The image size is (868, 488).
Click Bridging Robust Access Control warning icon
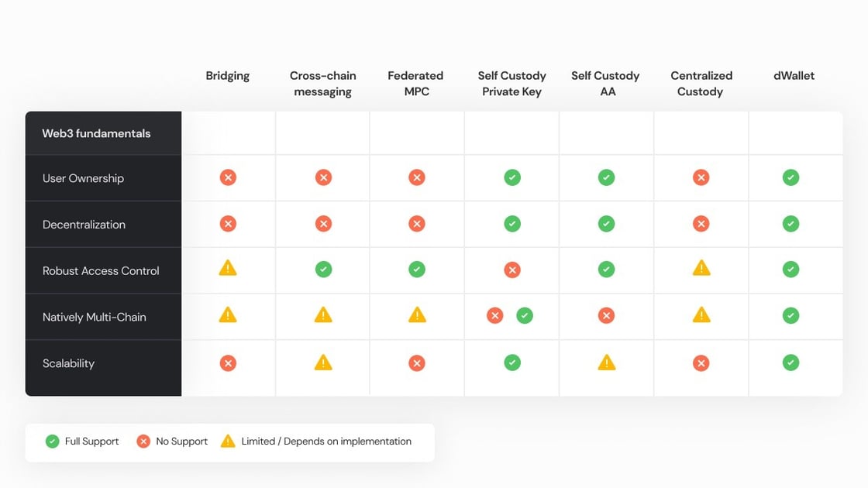click(228, 268)
